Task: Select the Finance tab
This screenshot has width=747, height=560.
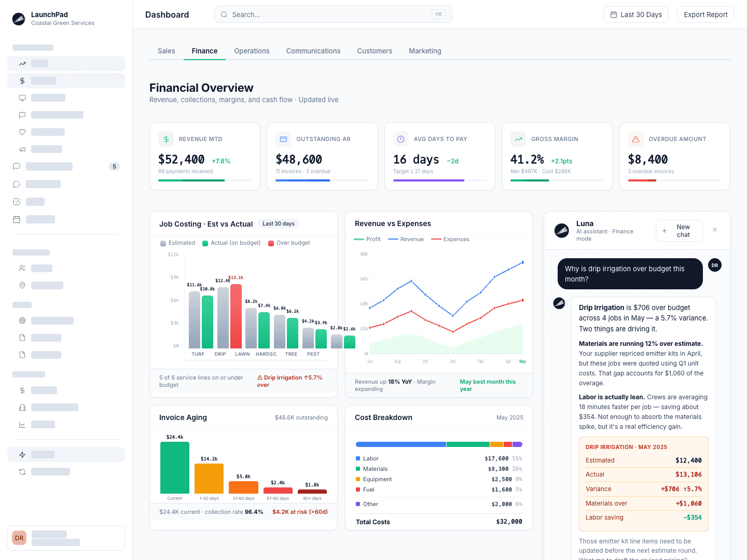Action: pyautogui.click(x=204, y=51)
